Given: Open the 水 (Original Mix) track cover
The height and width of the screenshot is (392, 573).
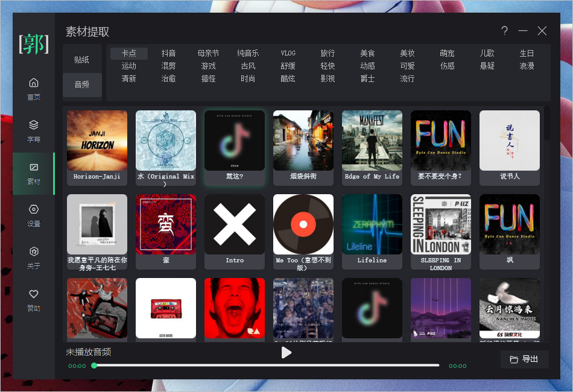Looking at the screenshot, I should (166, 141).
